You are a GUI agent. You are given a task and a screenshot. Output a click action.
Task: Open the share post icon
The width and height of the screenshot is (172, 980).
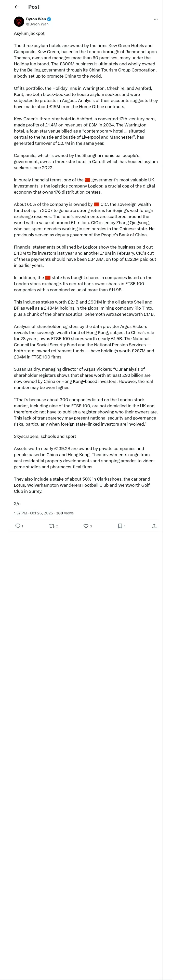tap(154, 526)
